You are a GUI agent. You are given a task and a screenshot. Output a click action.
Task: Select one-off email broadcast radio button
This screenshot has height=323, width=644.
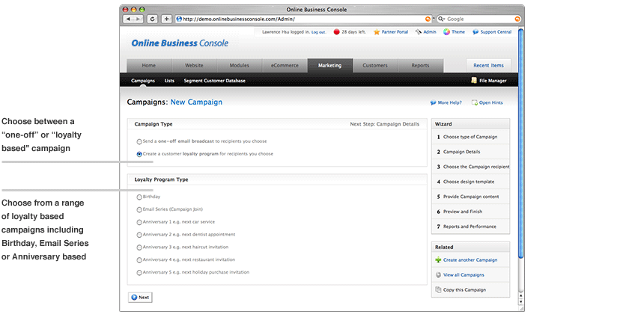coord(139,141)
